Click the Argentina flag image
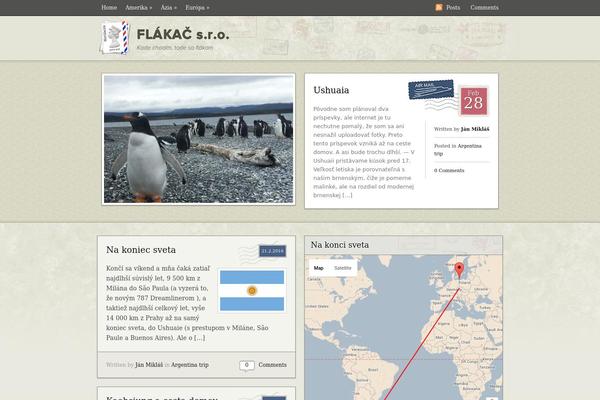The image size is (600, 400). tap(252, 291)
